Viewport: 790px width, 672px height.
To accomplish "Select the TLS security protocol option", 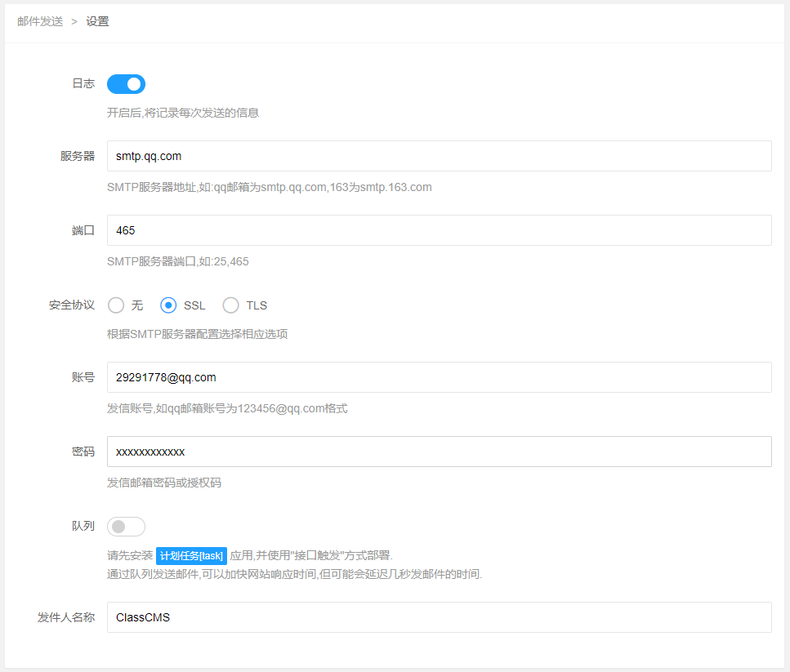I will tap(245, 305).
